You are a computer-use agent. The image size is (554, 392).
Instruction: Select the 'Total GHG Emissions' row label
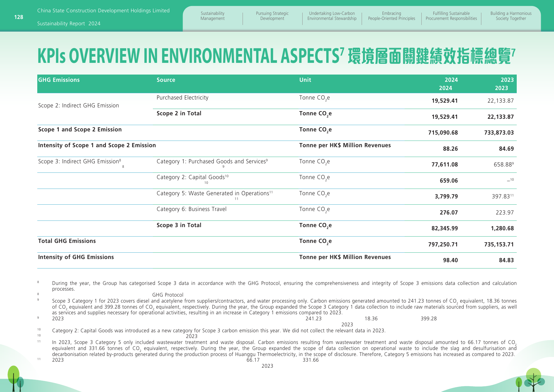(x=67, y=241)
